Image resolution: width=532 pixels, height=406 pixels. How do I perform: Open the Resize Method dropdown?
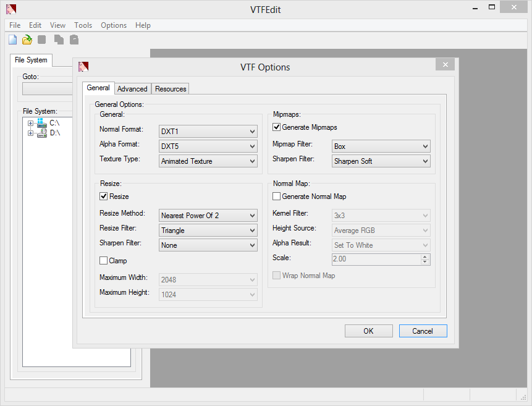(x=208, y=216)
